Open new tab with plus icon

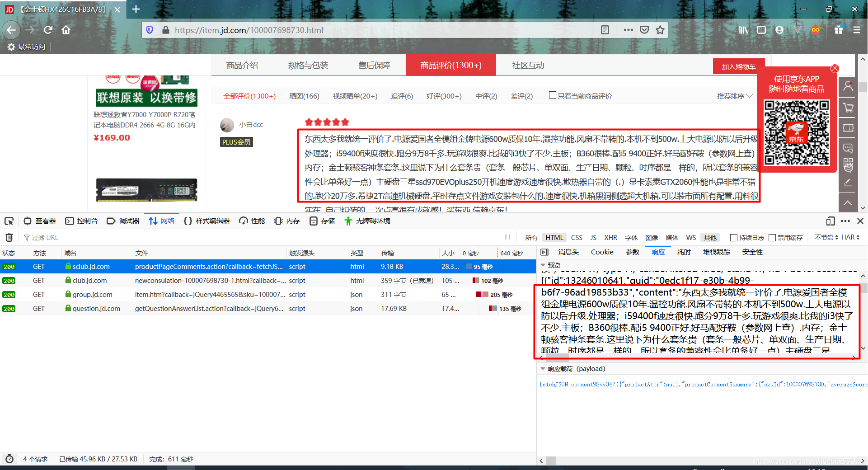coord(136,9)
